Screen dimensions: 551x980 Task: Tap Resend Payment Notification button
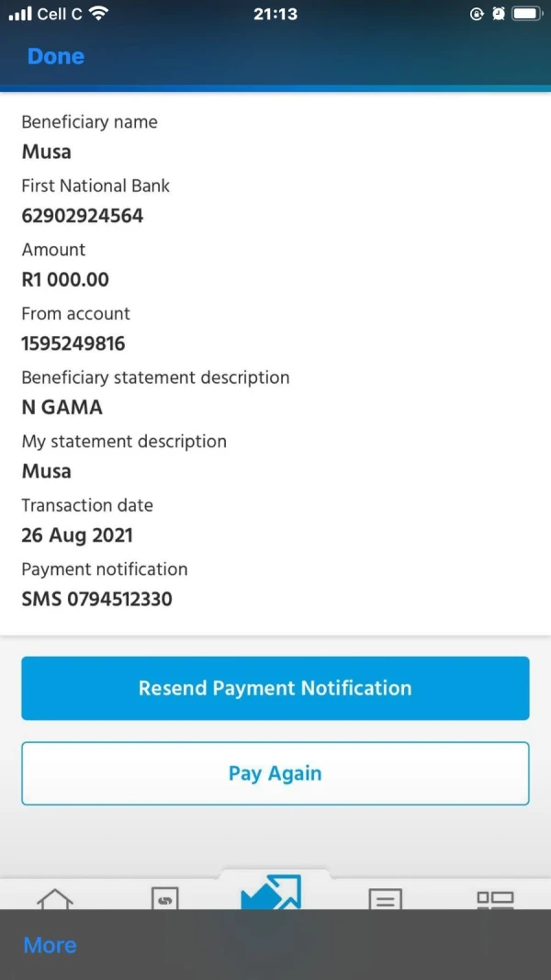pyautogui.click(x=275, y=688)
